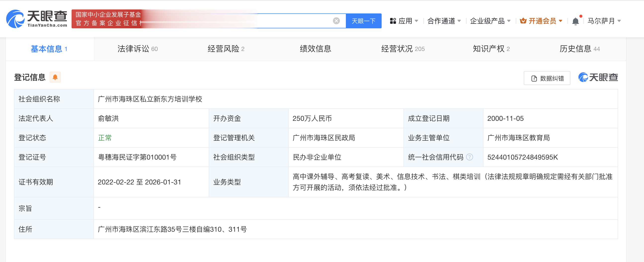Click the 天眼一下 search button
The width and height of the screenshot is (644, 262).
click(x=363, y=21)
